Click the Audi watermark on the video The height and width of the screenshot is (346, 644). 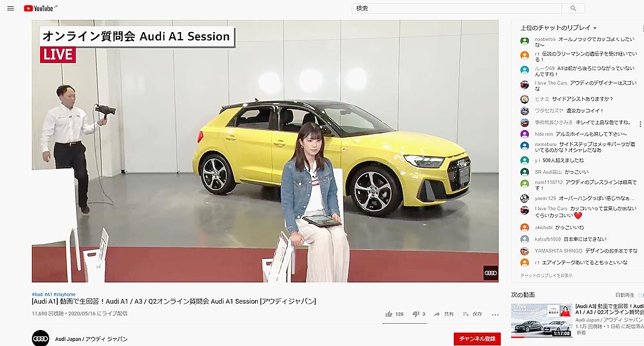[x=491, y=273]
